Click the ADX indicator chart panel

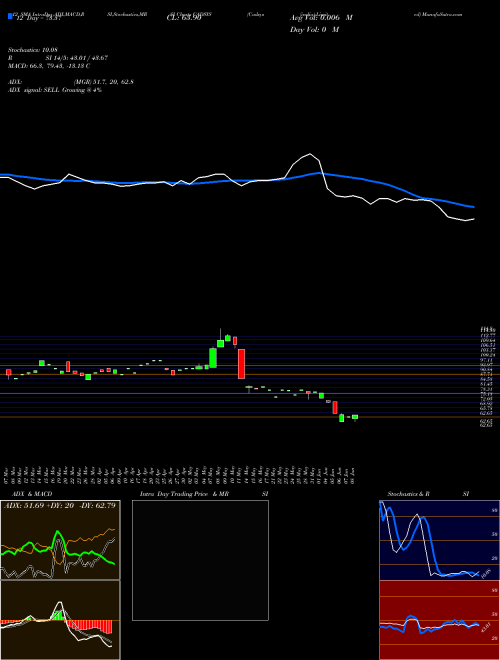pyautogui.click(x=60, y=540)
